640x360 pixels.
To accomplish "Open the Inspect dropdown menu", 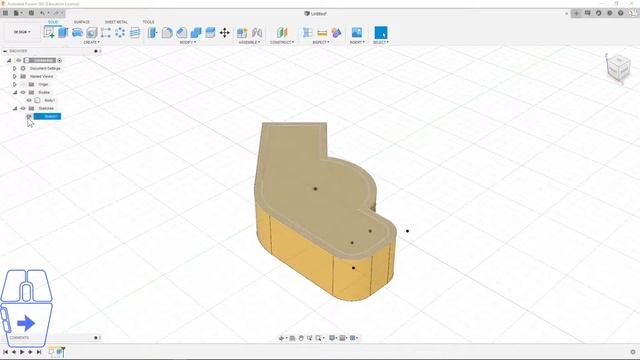I will click(321, 42).
